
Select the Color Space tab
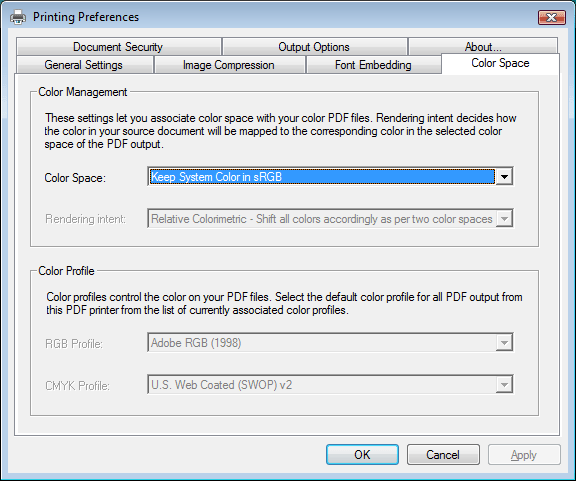tap(500, 63)
